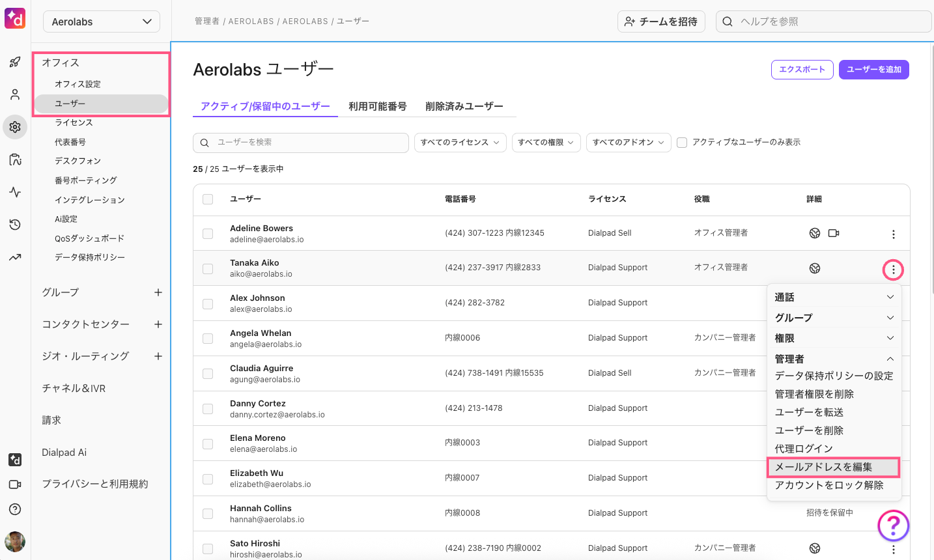The width and height of the screenshot is (934, 560).
Task: Open the help question icon in left rail
Action: pyautogui.click(x=15, y=509)
